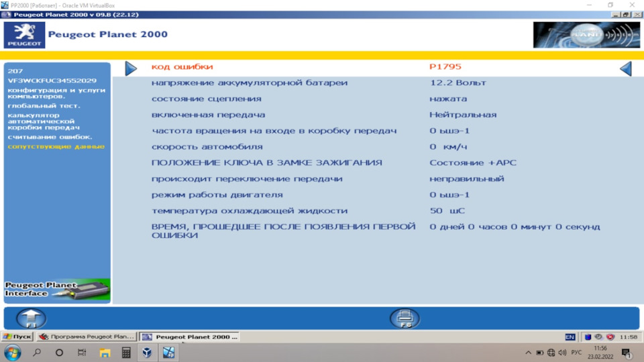Viewport: 644px width, 362px height.
Task: Click режим работы двигателя label
Action: pyautogui.click(x=217, y=195)
